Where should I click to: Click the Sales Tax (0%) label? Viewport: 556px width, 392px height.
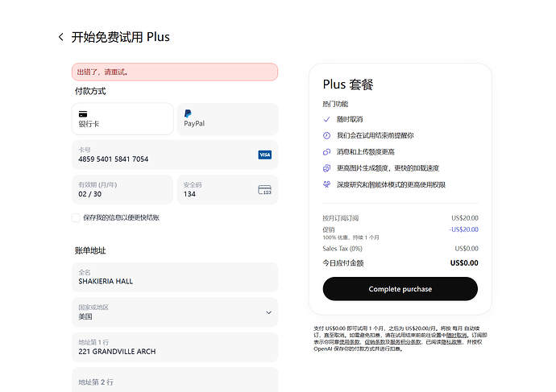342,249
